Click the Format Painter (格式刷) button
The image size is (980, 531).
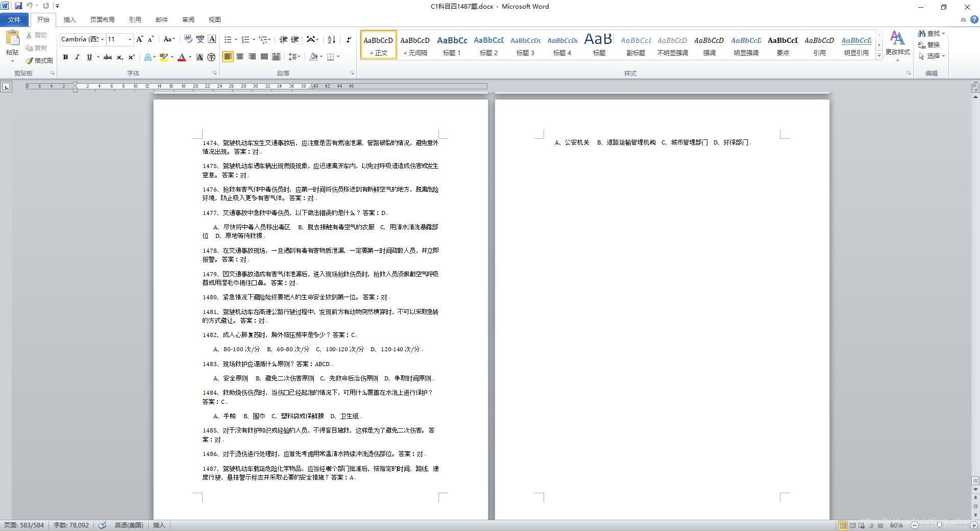pos(40,60)
